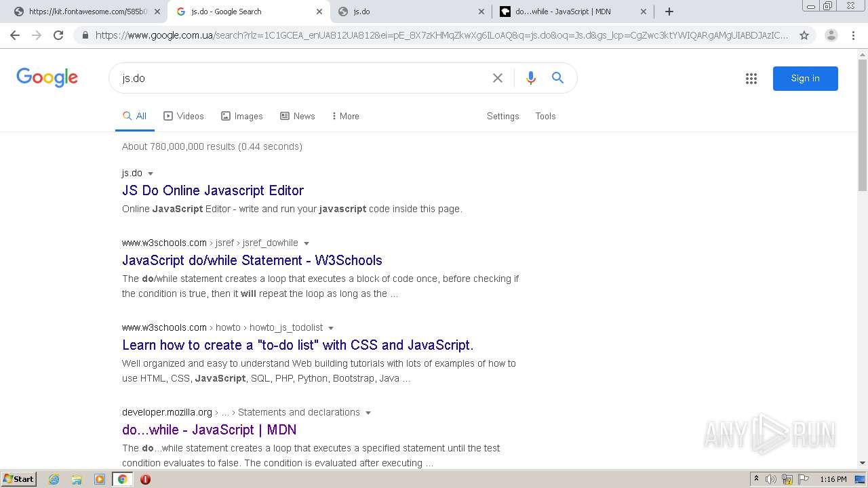Expand the arrow next to Statements and declarations
This screenshot has width=868, height=488.
click(x=368, y=413)
